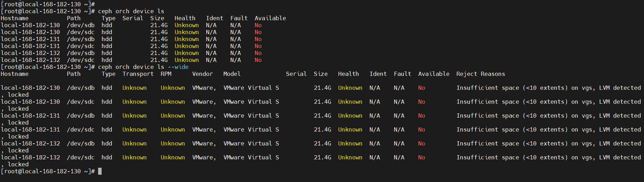The height and width of the screenshot is (182, 644).
Task: Click the "Type" header in the first table
Action: click(108, 18)
